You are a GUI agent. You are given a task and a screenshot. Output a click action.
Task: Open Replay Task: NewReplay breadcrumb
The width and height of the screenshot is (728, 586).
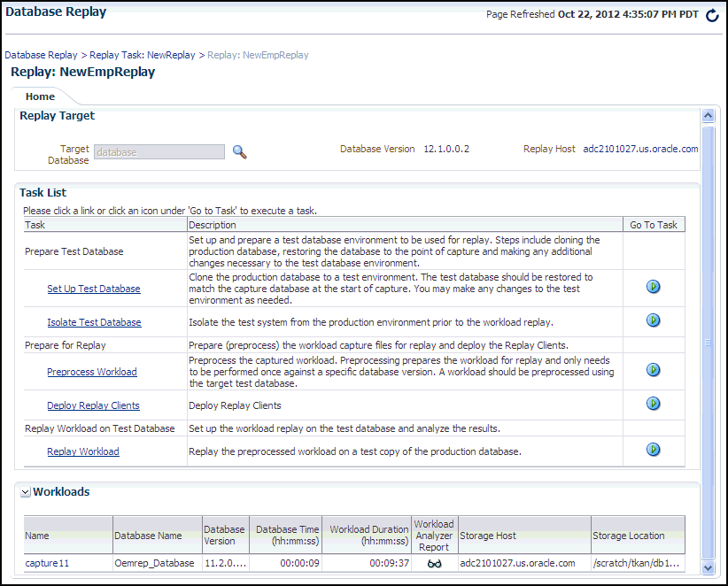[143, 55]
